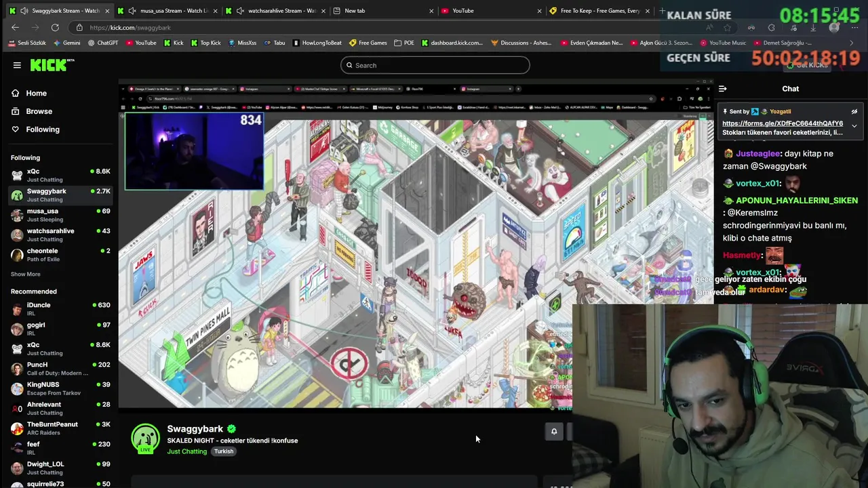This screenshot has height=488, width=868.
Task: Open Sesli Sözlük bookmark
Action: click(27, 43)
